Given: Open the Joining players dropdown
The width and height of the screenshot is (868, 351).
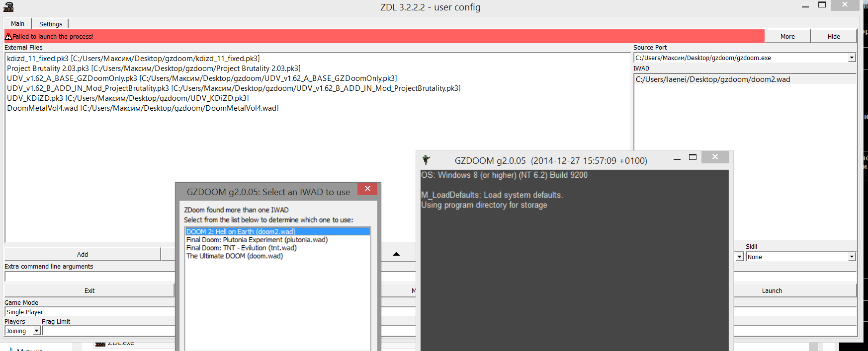Looking at the screenshot, I should (x=36, y=331).
